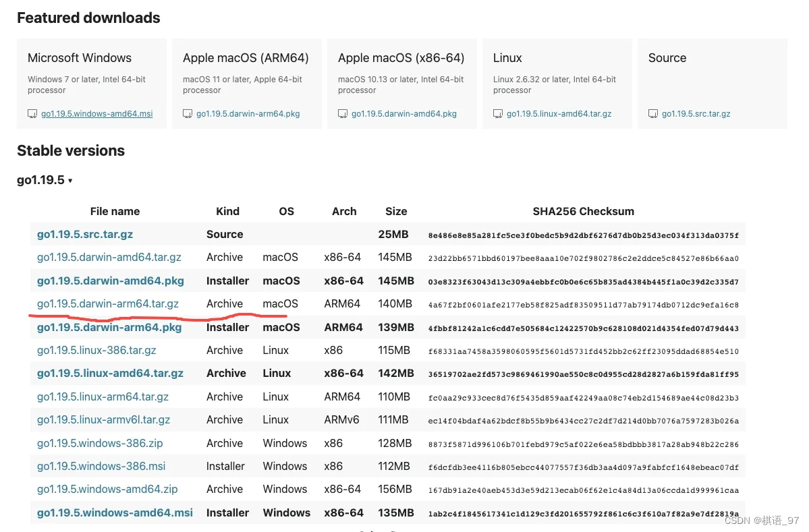Click download icon beside go1.19.5.linux-amd64.tar.gz featured link
The height and width of the screenshot is (532, 809).
coord(498,114)
